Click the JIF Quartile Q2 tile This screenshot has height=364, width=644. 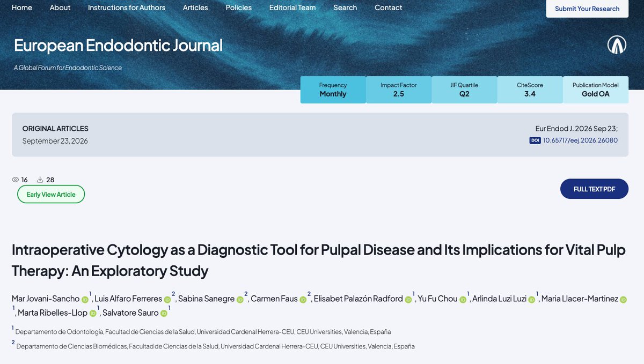(464, 90)
